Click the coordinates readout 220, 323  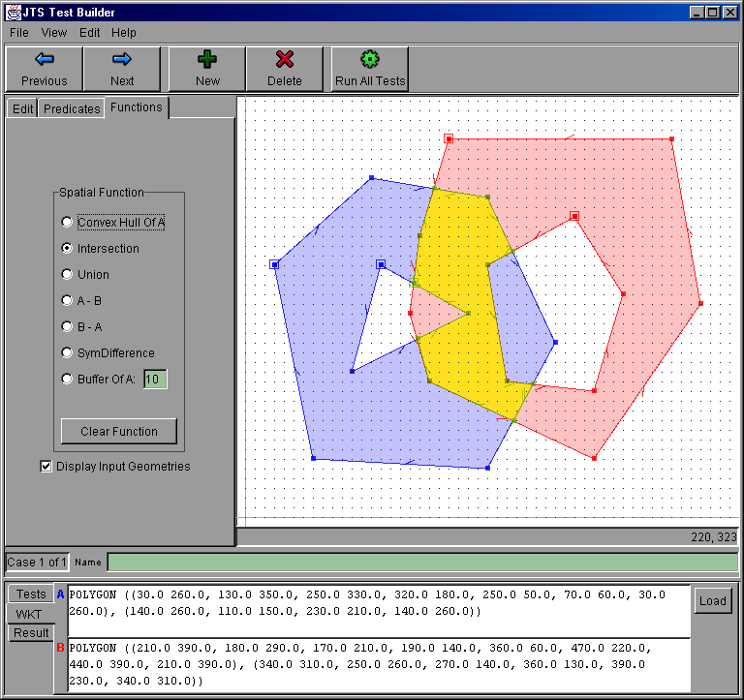(713, 536)
